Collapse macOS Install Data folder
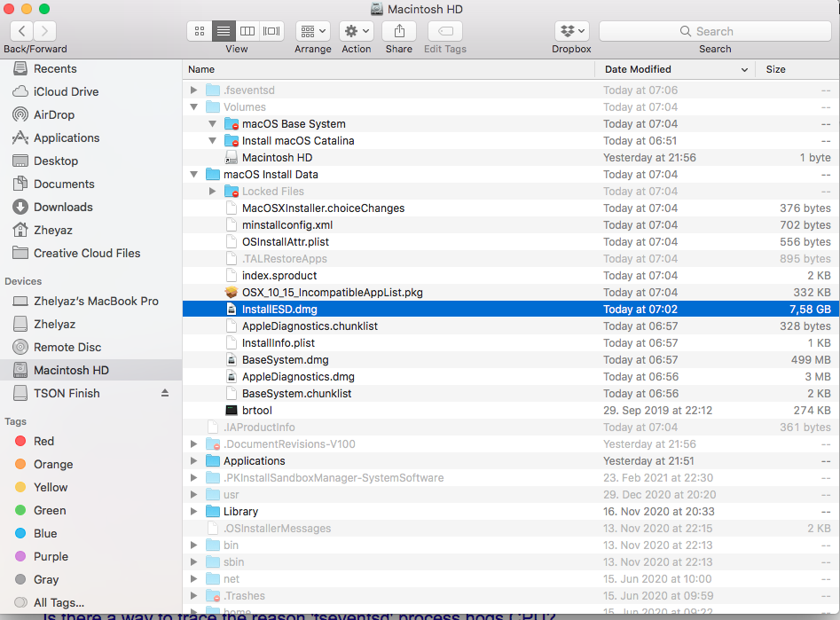 point(194,174)
